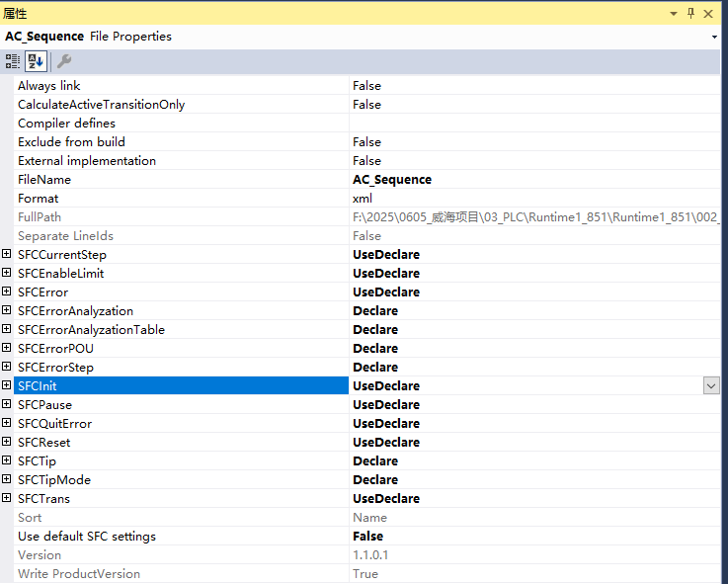
Task: Switch to Categorized view icon
Action: 13,61
